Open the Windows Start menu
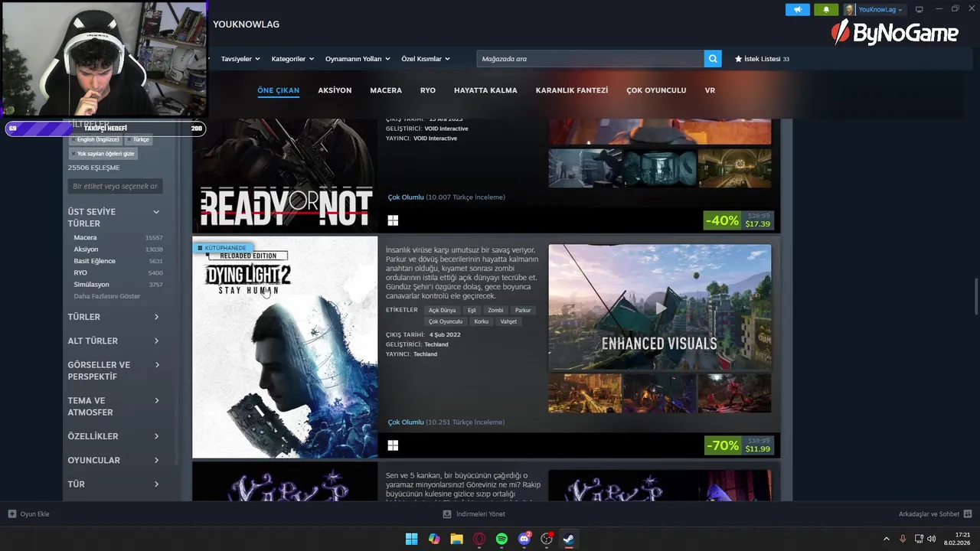The height and width of the screenshot is (551, 980). [x=411, y=539]
